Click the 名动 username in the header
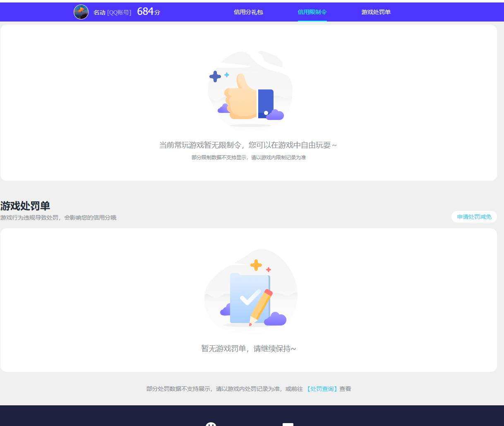Image resolution: width=504 pixels, height=426 pixels. (x=99, y=12)
